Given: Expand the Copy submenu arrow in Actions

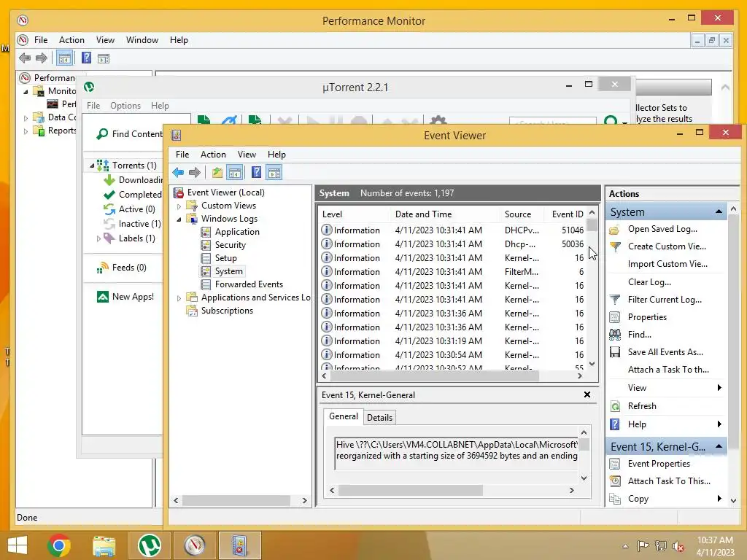Looking at the screenshot, I should (x=719, y=499).
